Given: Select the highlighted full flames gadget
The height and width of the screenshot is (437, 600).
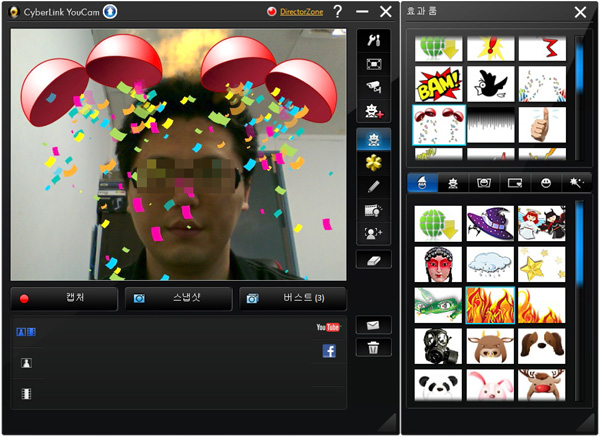Looking at the screenshot, I should (490, 305).
